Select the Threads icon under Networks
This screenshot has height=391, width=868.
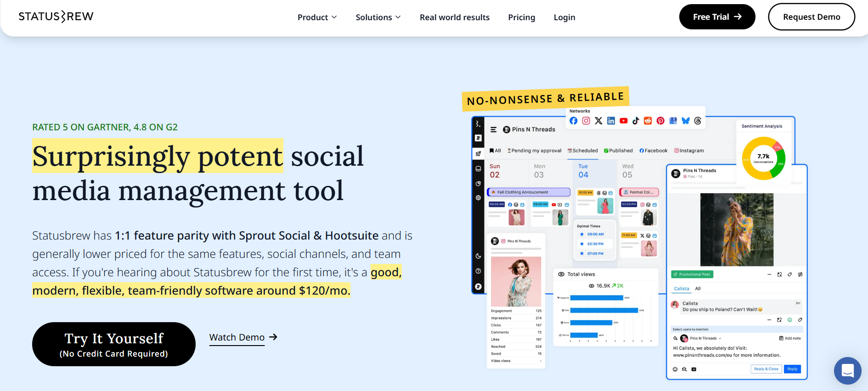point(698,121)
